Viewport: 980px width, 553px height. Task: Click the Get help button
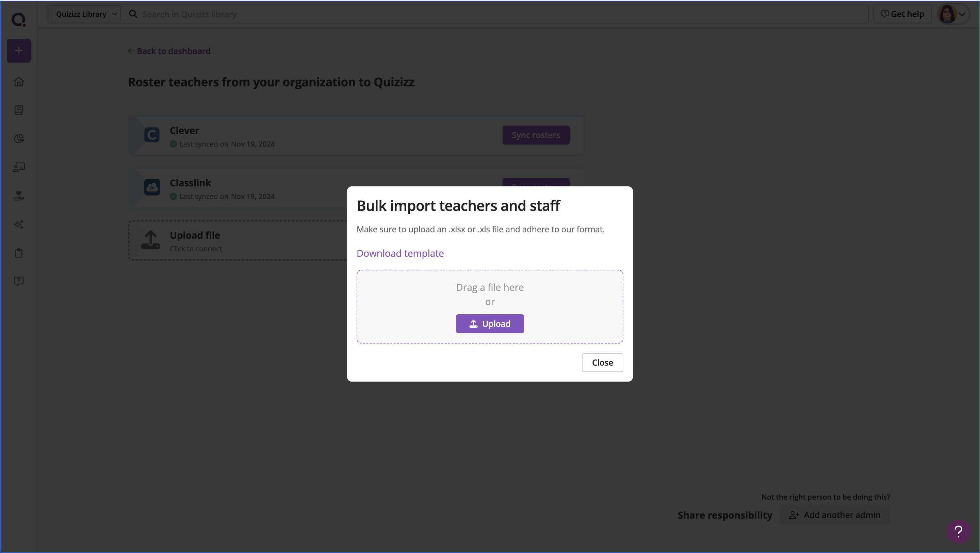point(902,14)
